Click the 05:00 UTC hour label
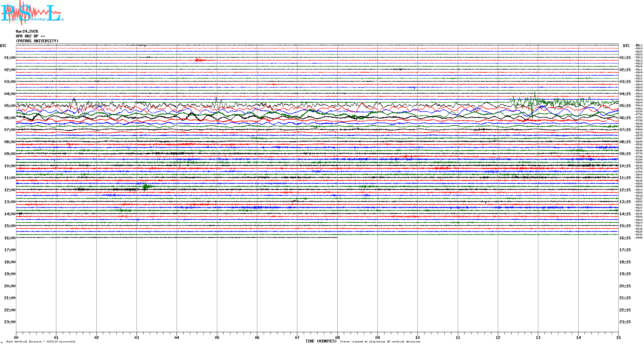The height and width of the screenshot is (346, 644). click(x=10, y=106)
